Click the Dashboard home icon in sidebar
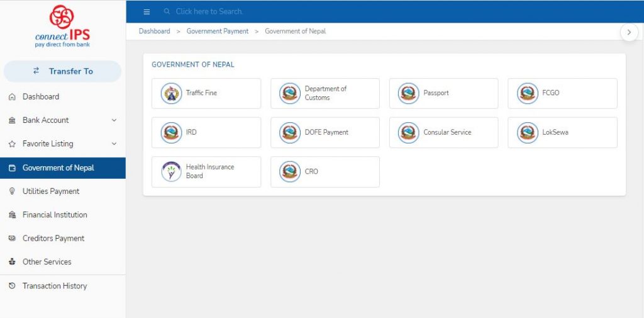This screenshot has width=644, height=318. [x=13, y=97]
